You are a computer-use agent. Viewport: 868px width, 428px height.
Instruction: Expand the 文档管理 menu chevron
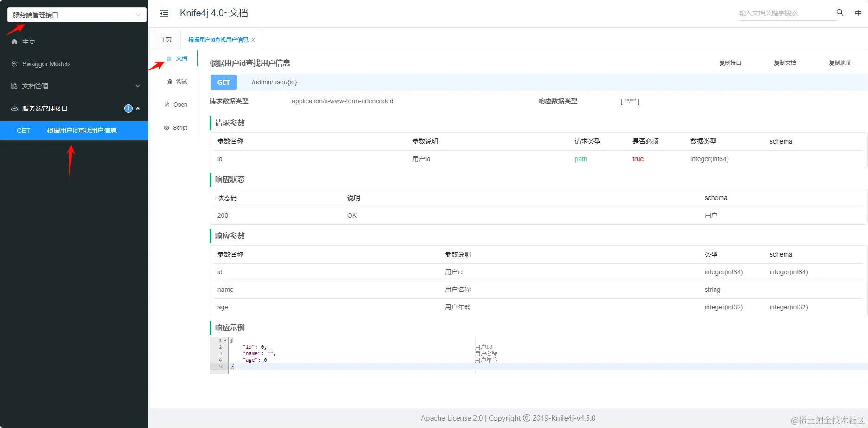pyautogui.click(x=138, y=86)
